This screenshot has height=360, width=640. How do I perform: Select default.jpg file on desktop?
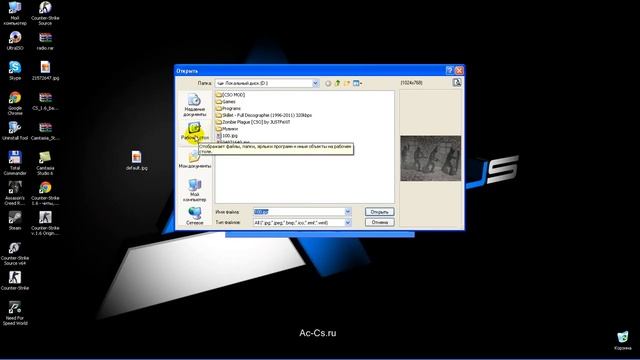pyautogui.click(x=137, y=160)
